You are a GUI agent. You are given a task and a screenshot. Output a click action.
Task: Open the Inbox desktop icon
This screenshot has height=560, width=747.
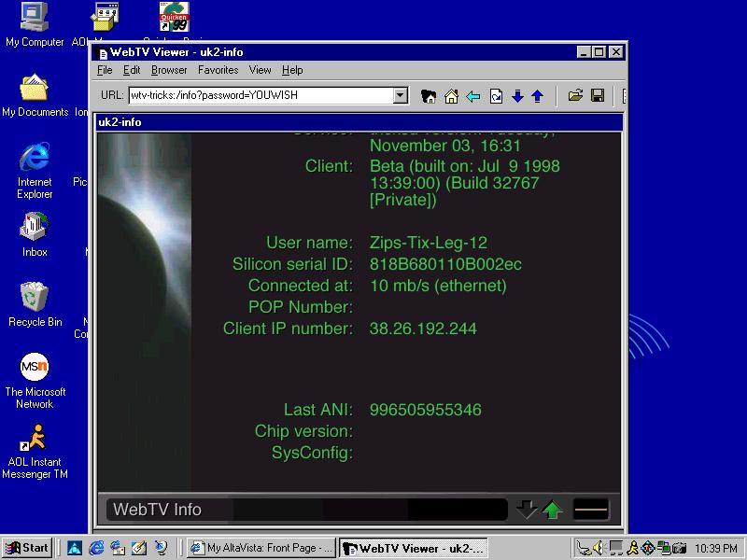click(x=35, y=235)
